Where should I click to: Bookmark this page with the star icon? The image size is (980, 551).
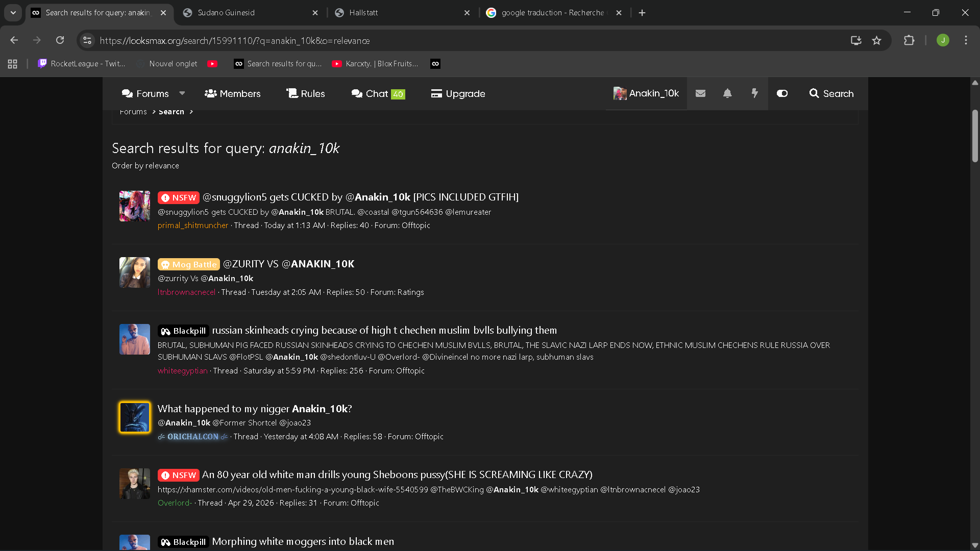pyautogui.click(x=876, y=40)
